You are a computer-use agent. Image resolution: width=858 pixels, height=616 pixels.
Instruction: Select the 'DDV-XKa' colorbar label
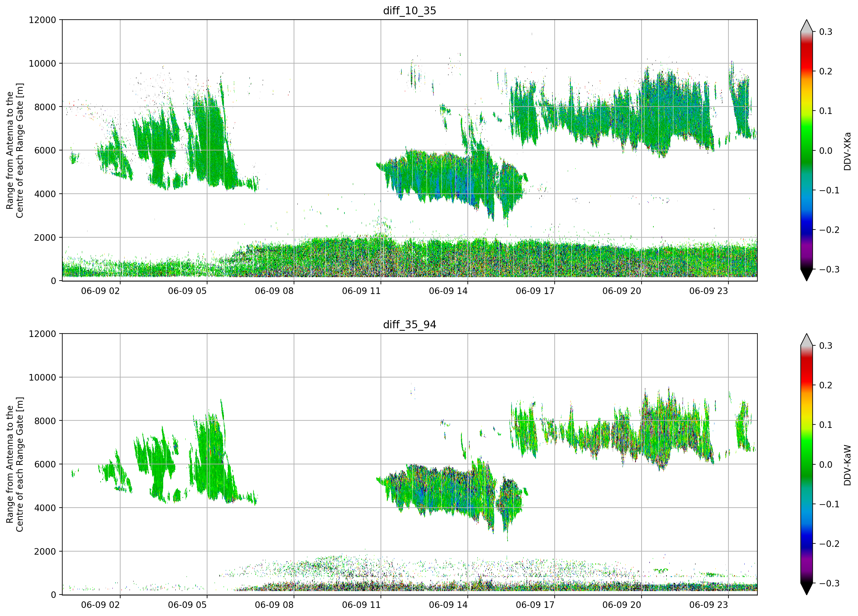tap(847, 151)
